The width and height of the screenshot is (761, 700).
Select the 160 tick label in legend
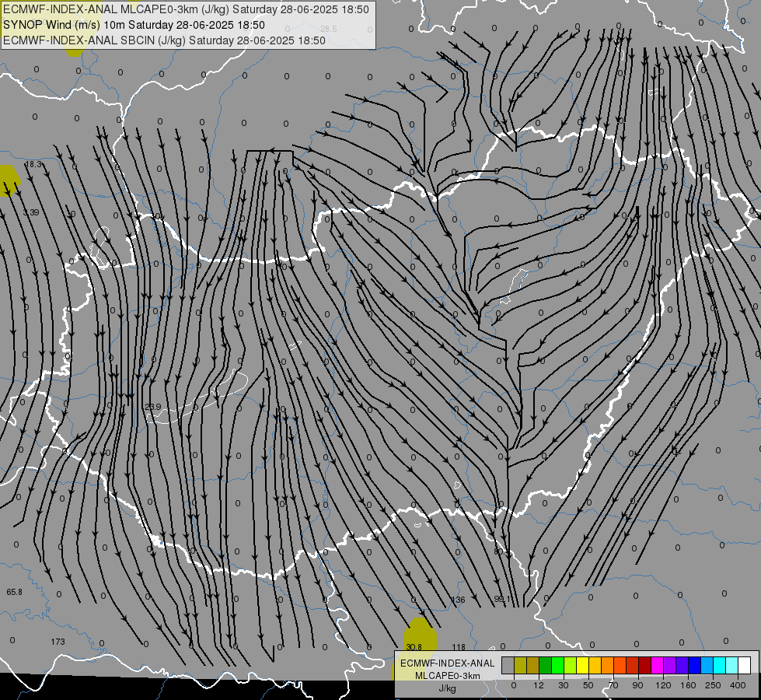pyautogui.click(x=688, y=685)
